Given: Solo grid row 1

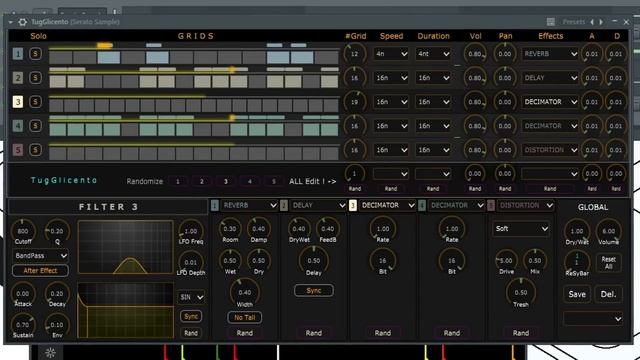Looking at the screenshot, I should click(x=36, y=53).
